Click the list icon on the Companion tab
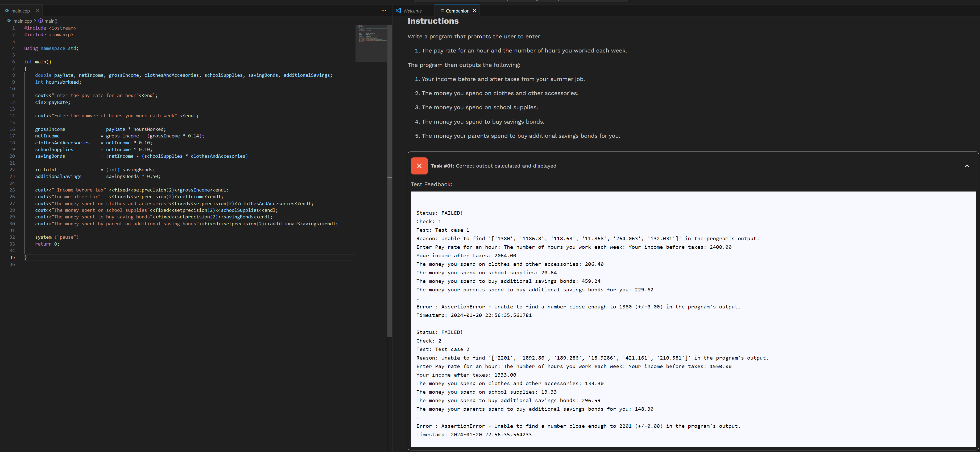 click(x=442, y=11)
